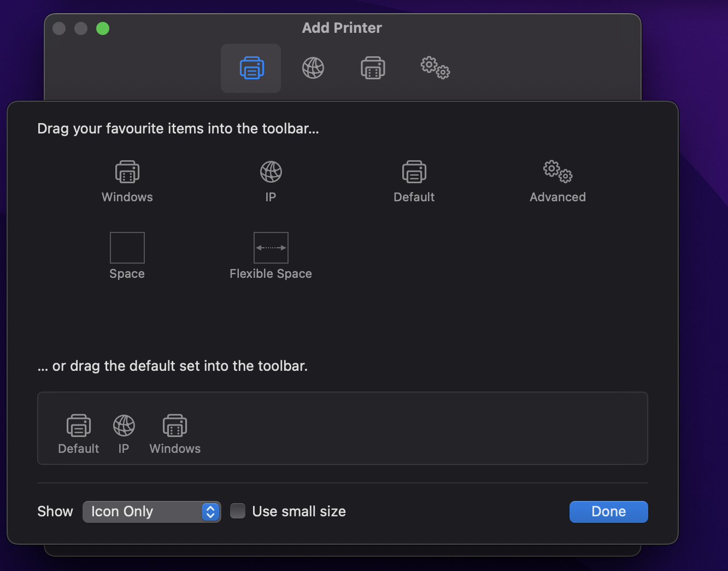
Task: Select the Windows printer icon in the toolbar
Action: tap(373, 68)
